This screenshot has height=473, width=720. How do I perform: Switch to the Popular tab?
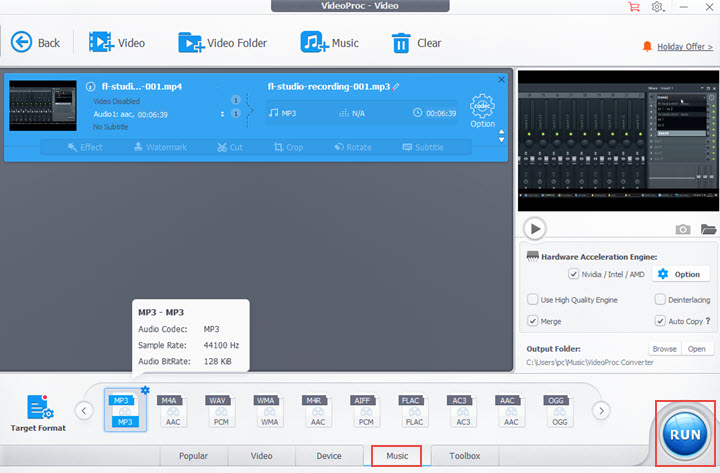193,456
